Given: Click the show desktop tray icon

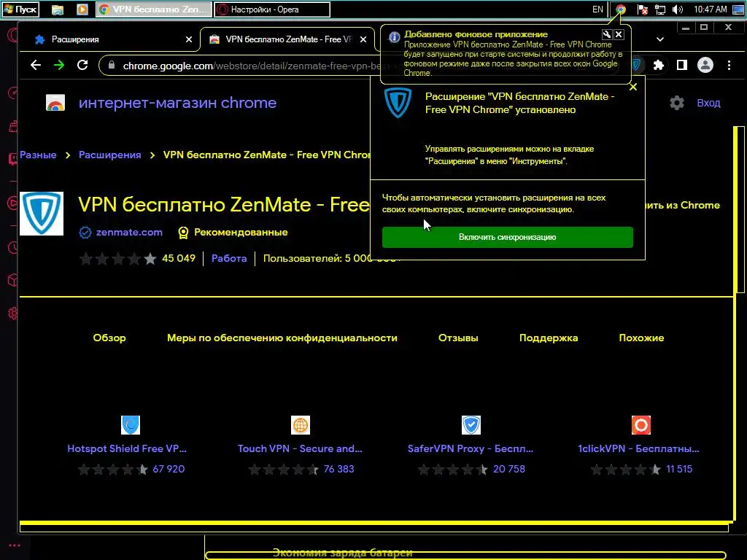Looking at the screenshot, I should pyautogui.click(x=738, y=9).
